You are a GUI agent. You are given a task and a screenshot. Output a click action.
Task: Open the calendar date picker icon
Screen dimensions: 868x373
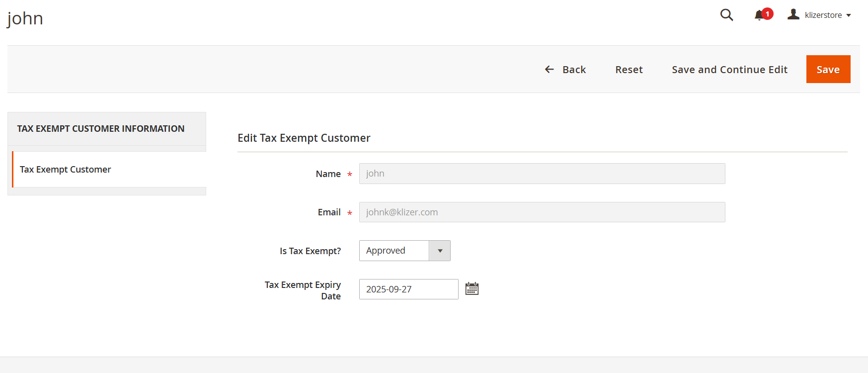472,289
